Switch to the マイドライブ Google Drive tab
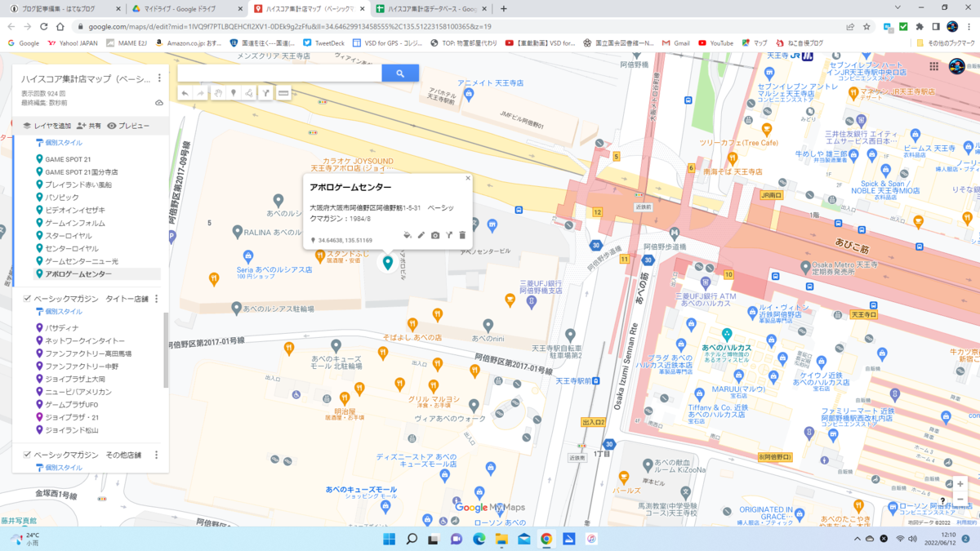This screenshot has height=551, width=980. click(x=186, y=9)
